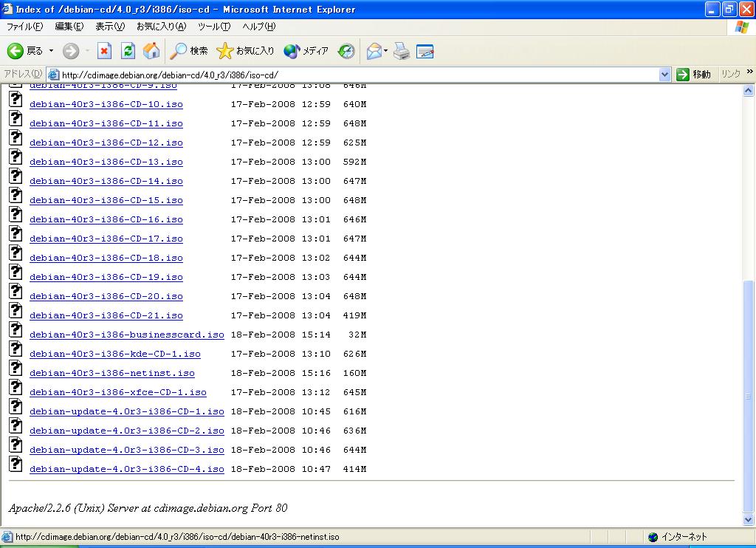Click the Edit page toolbar icon
This screenshot has width=756, height=548.
tap(425, 51)
